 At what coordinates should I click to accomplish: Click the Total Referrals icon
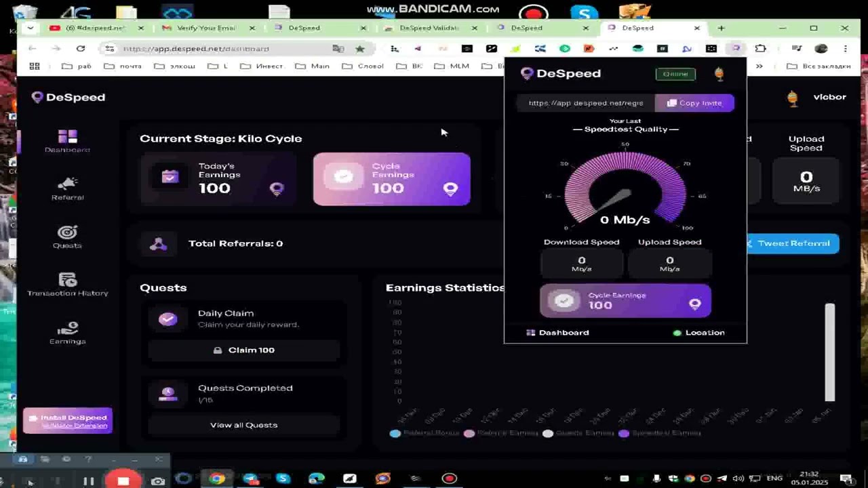158,244
